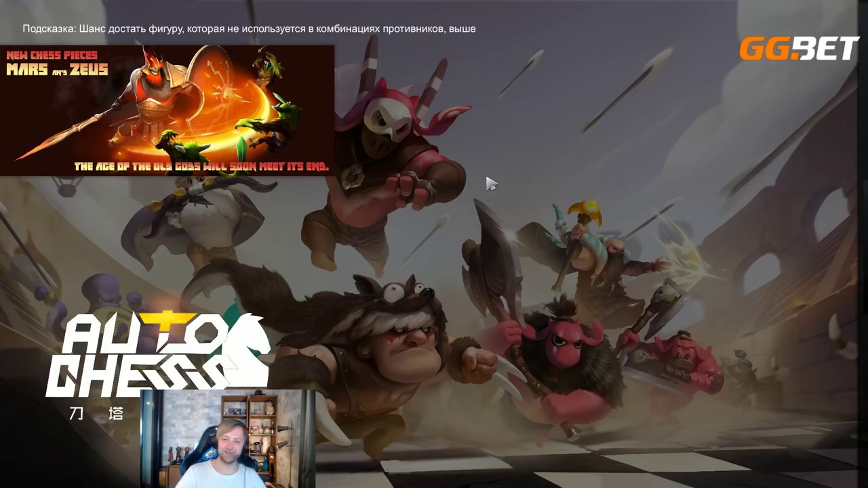Click the 'THE AGE OF THE OLD GODS' banner caption
868x488 pixels.
[201, 166]
